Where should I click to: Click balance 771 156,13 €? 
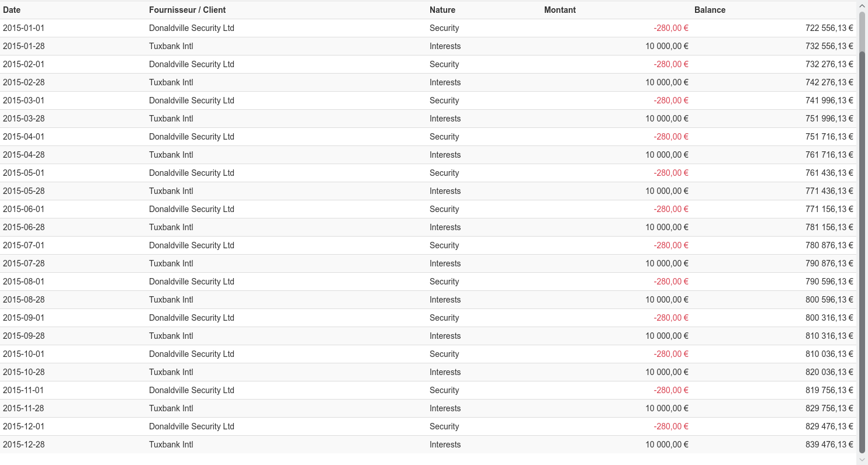[829, 209]
